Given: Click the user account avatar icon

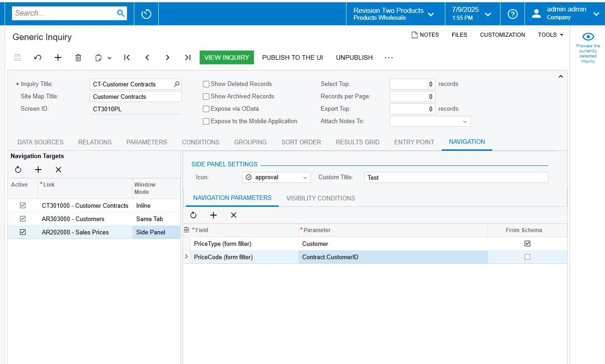Looking at the screenshot, I should coord(536,14).
